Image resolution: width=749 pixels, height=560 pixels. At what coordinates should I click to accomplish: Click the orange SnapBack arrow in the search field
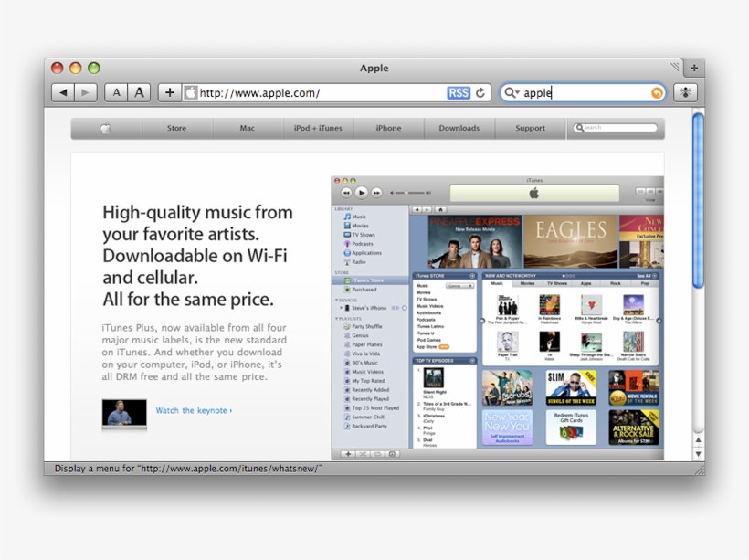coord(658,92)
